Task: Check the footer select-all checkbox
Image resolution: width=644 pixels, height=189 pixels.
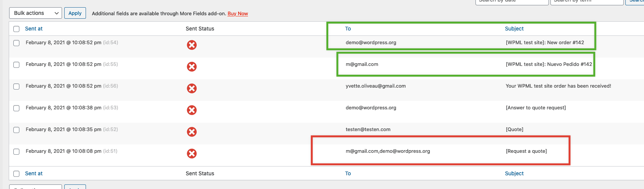Action: click(x=16, y=174)
